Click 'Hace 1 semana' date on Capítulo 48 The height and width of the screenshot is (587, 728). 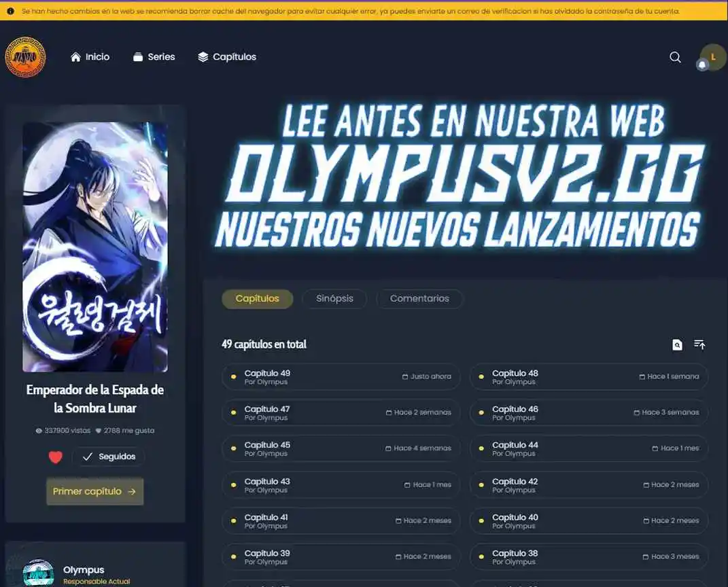669,376
